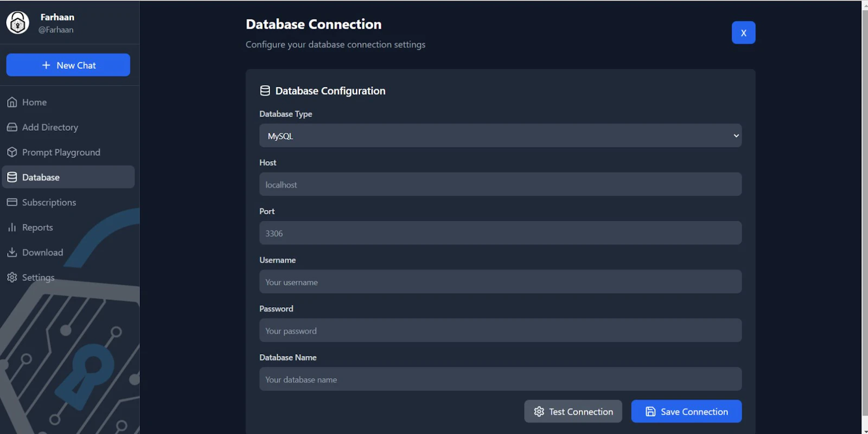868x434 pixels.
Task: Open Add Directory page
Action: point(68,127)
